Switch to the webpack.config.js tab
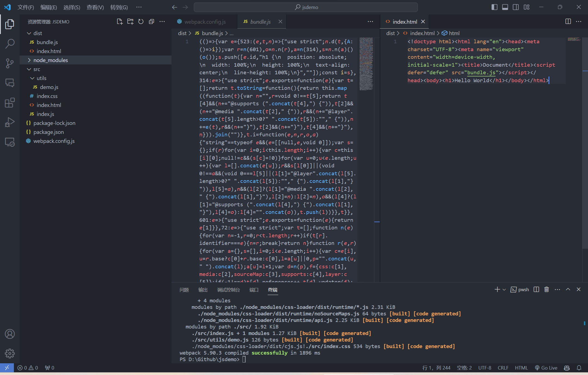Image resolution: width=588 pixels, height=375 pixels. click(x=205, y=22)
